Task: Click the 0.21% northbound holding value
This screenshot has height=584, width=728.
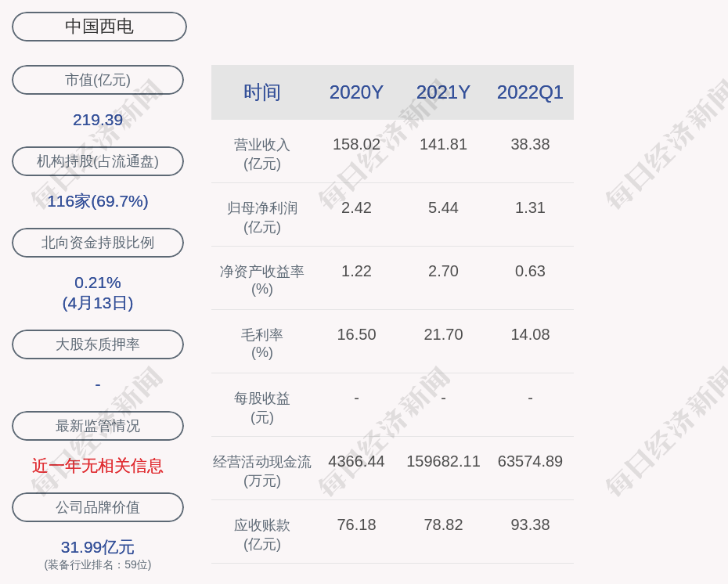Action: coord(98,283)
